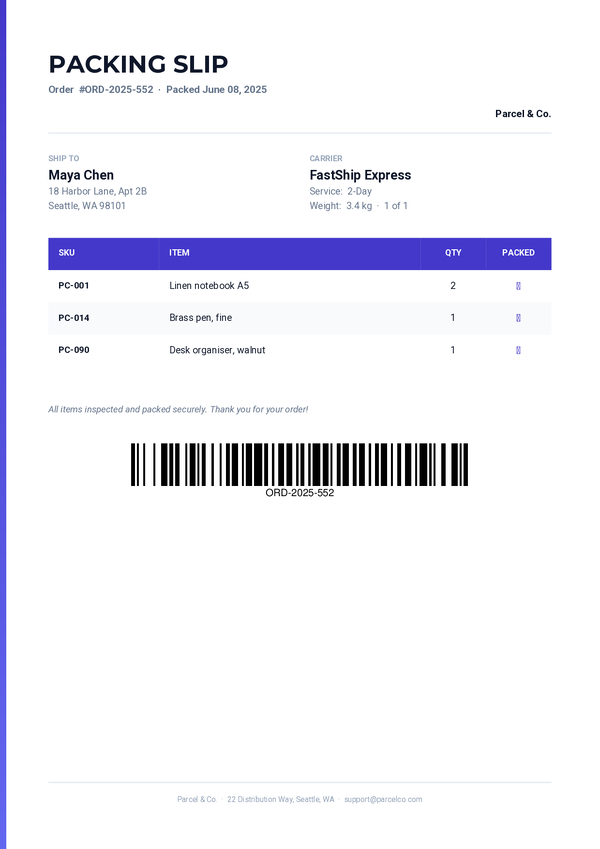Click the support@parcelco.com email link
The width and height of the screenshot is (600, 849).
pyautogui.click(x=383, y=799)
